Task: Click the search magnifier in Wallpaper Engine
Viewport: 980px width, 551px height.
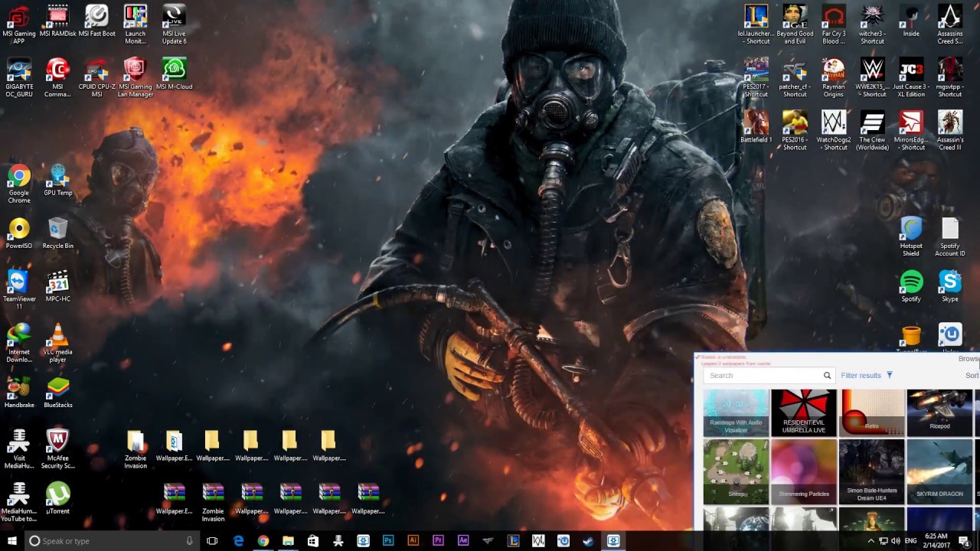Action: [x=827, y=376]
